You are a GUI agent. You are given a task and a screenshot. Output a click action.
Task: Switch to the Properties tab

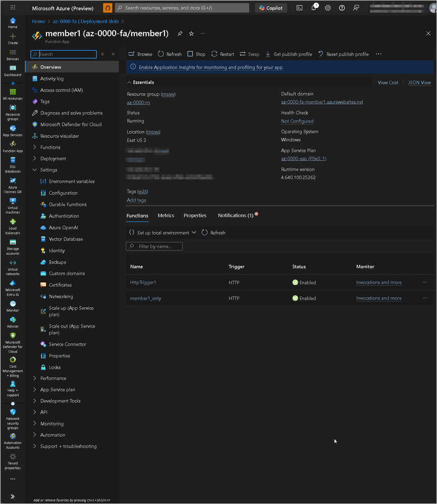point(195,215)
